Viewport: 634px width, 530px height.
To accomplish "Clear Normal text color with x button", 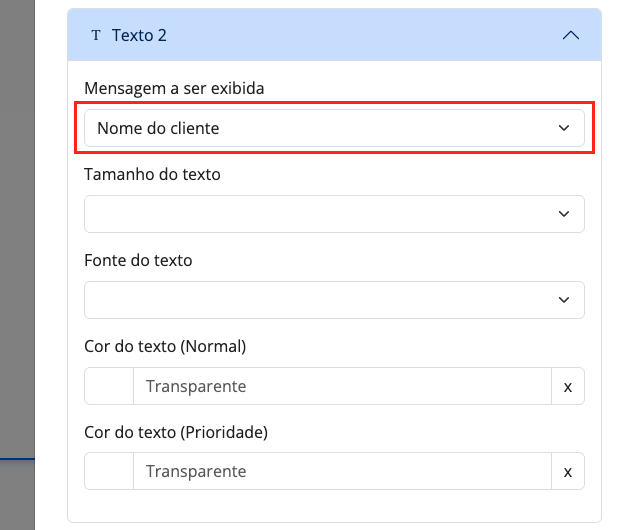I will tap(568, 386).
